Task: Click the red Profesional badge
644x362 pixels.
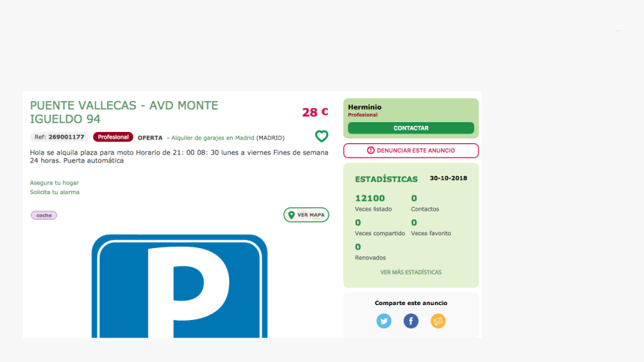Action: coord(113,137)
